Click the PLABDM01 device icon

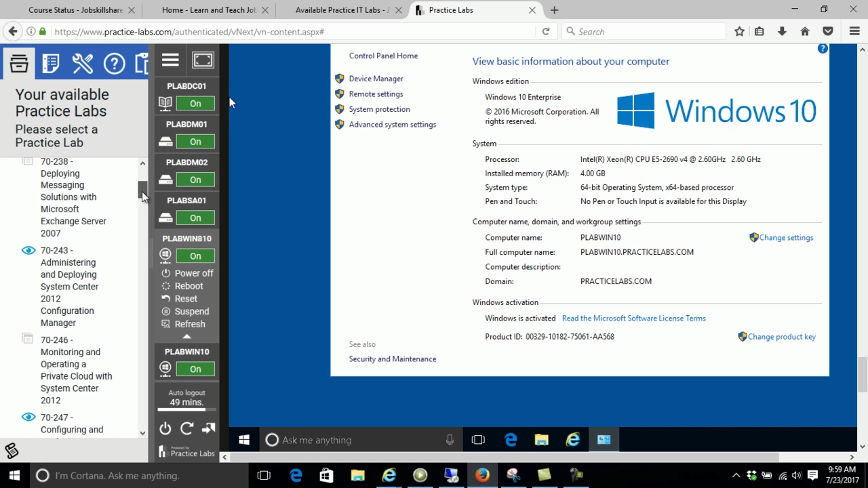click(165, 142)
